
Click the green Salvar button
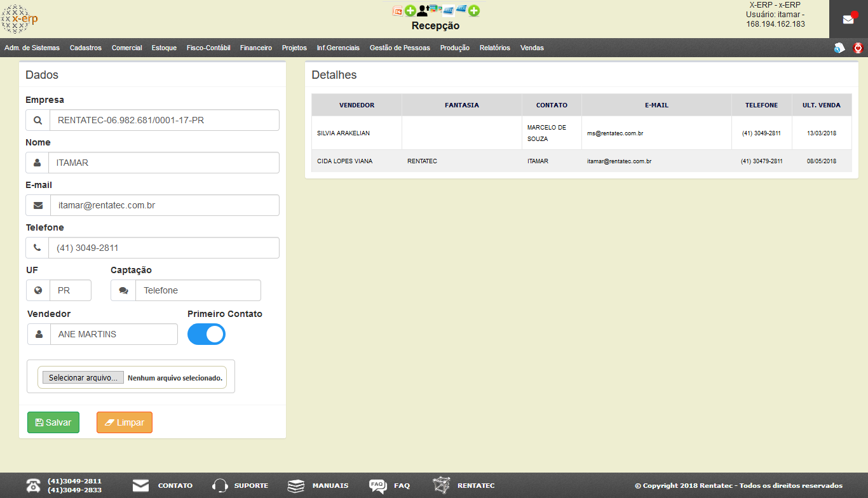coord(53,422)
